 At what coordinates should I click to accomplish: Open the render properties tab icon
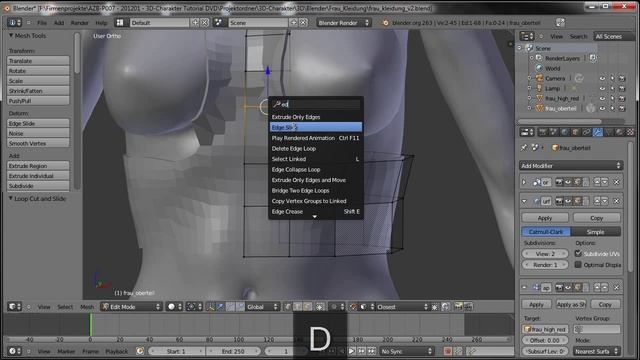(542, 132)
